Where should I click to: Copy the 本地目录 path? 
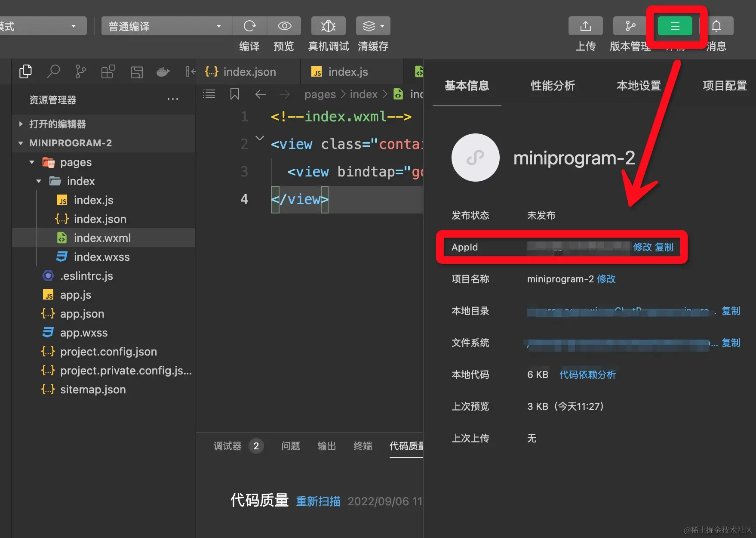point(731,311)
